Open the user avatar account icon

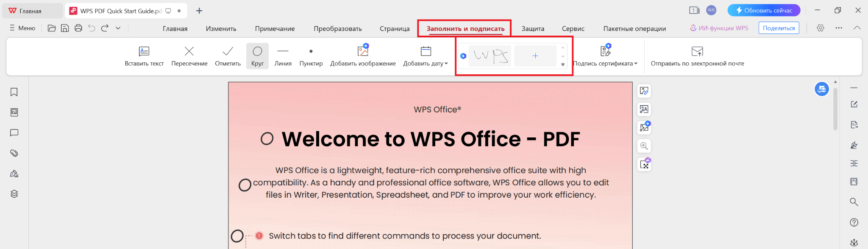(x=711, y=10)
